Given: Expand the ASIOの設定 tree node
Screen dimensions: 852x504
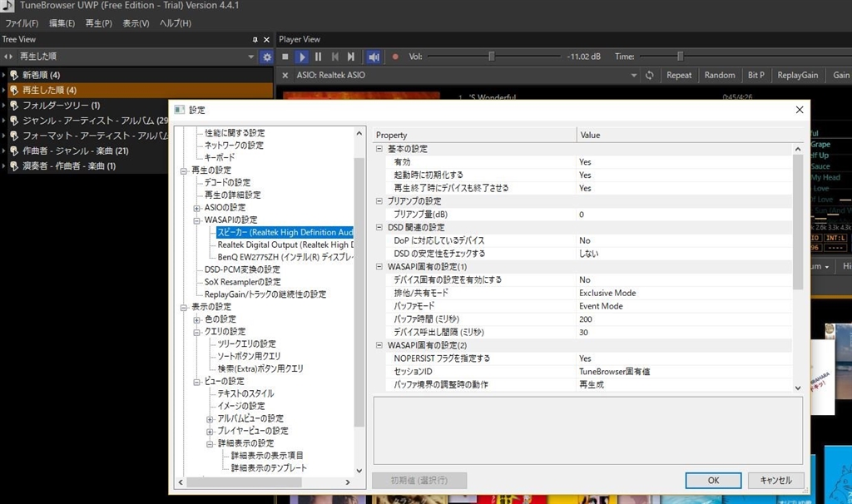Looking at the screenshot, I should click(197, 208).
